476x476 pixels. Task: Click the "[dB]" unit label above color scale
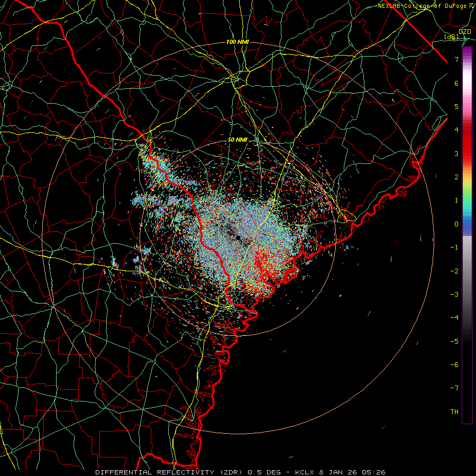[x=452, y=36]
